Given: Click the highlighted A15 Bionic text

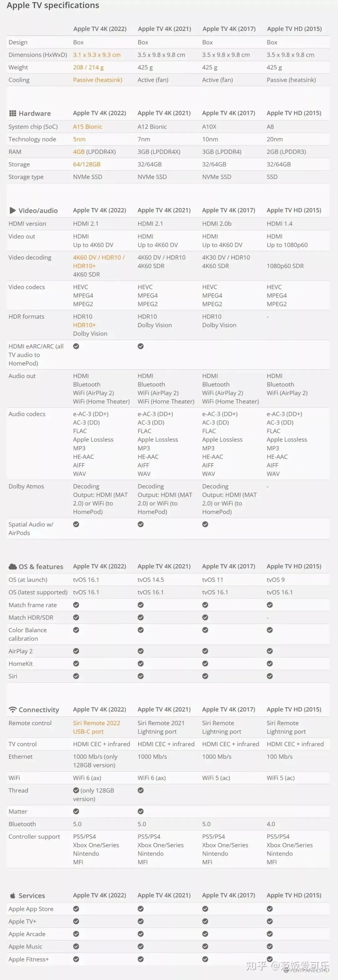Looking at the screenshot, I should (x=88, y=127).
